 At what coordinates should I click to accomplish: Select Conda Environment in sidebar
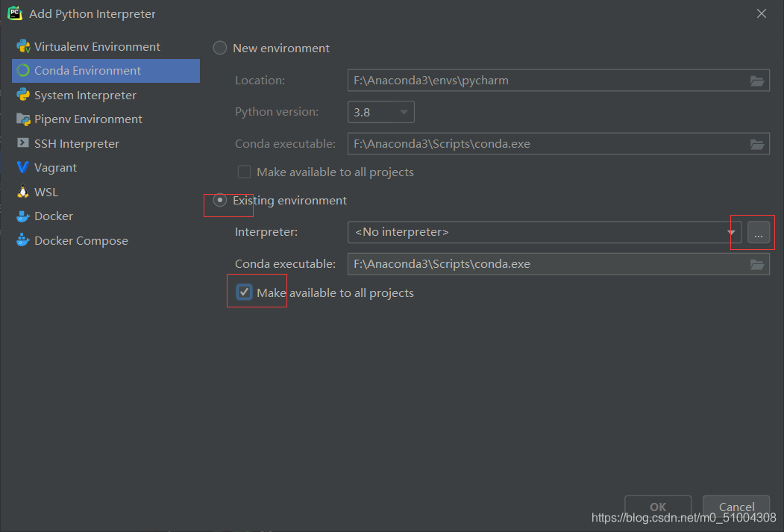point(105,70)
